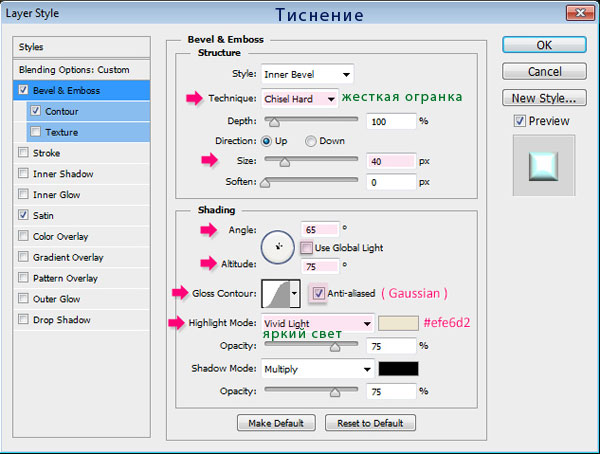Enable the Pattern Overlay checkbox

tap(23, 278)
